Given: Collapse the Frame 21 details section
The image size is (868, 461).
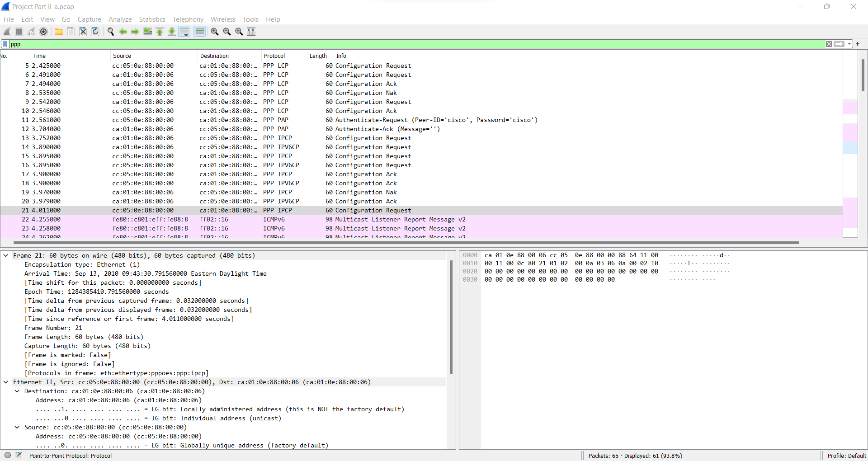Looking at the screenshot, I should pyautogui.click(x=5, y=255).
